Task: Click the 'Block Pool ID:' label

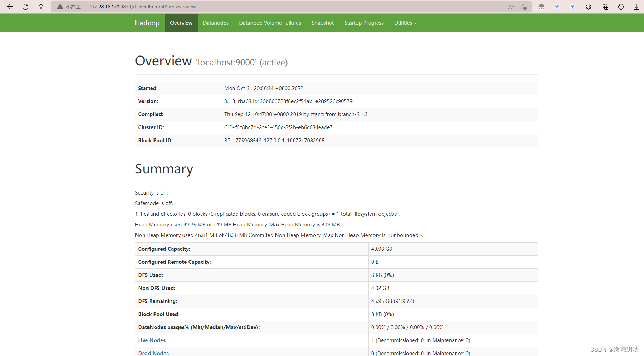Action: 155,141
